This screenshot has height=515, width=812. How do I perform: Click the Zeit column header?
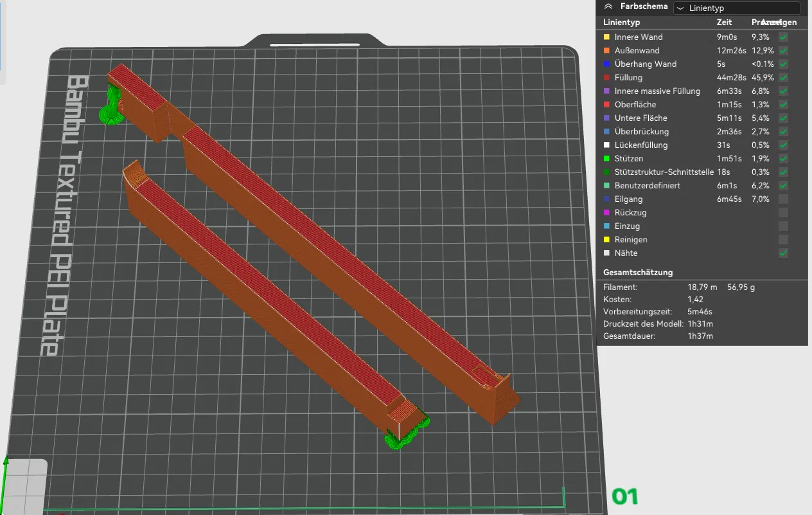click(724, 23)
